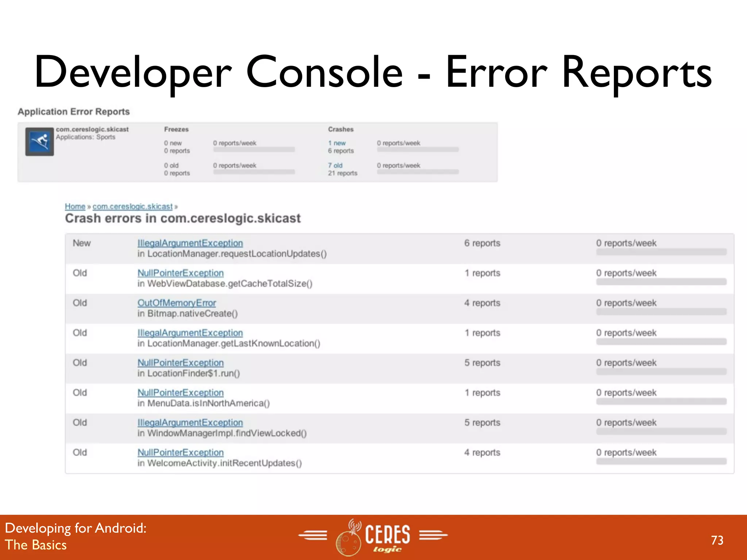
Task: Click the slide number 73
Action: [x=717, y=540]
